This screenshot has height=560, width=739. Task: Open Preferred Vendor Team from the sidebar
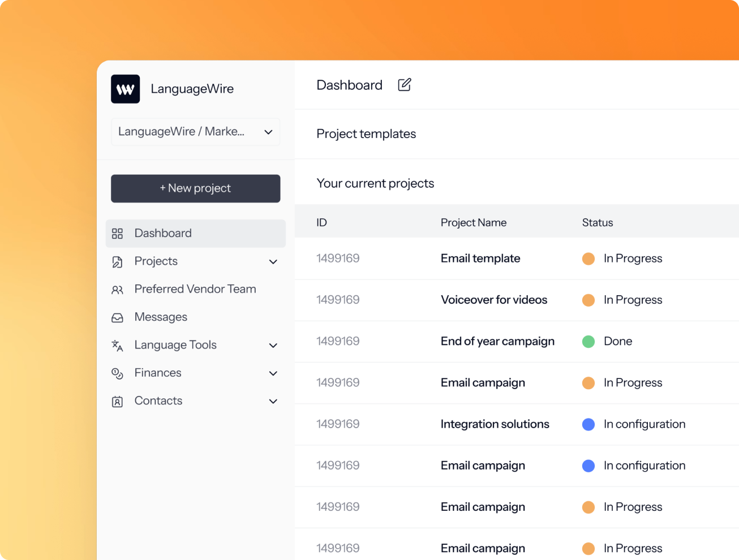click(195, 289)
